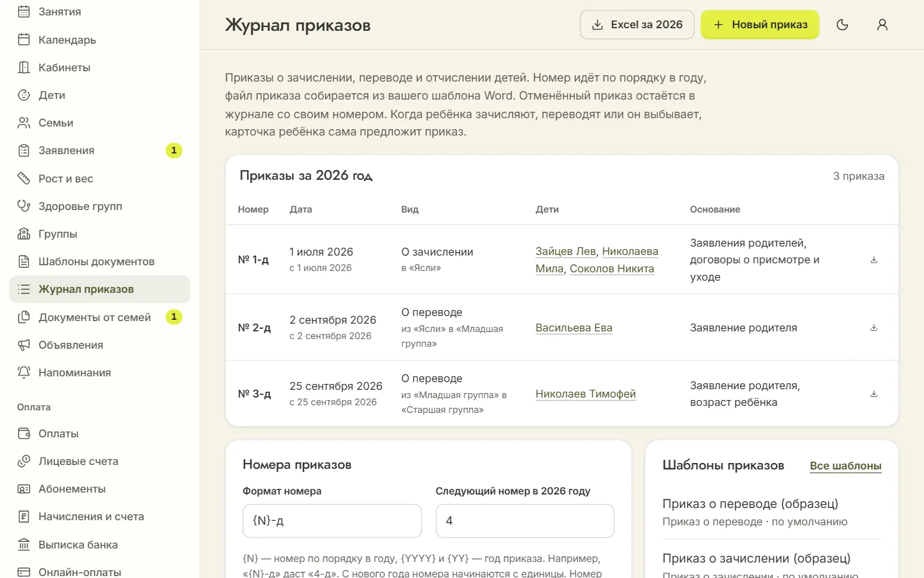Click the calendar icon beside Занятия

pyautogui.click(x=24, y=12)
